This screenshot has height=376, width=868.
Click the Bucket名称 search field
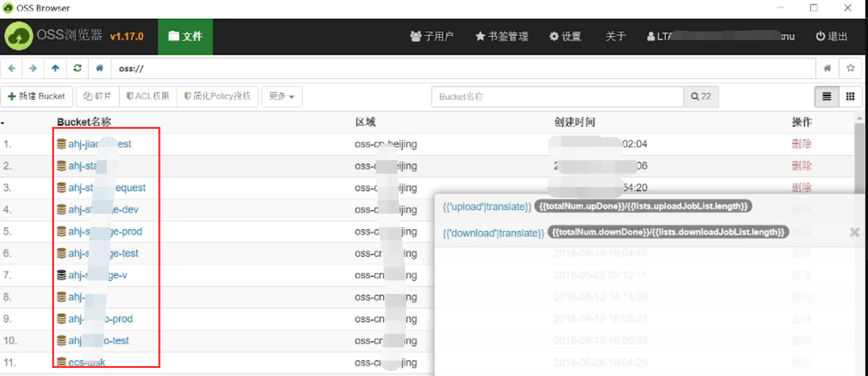click(x=557, y=96)
